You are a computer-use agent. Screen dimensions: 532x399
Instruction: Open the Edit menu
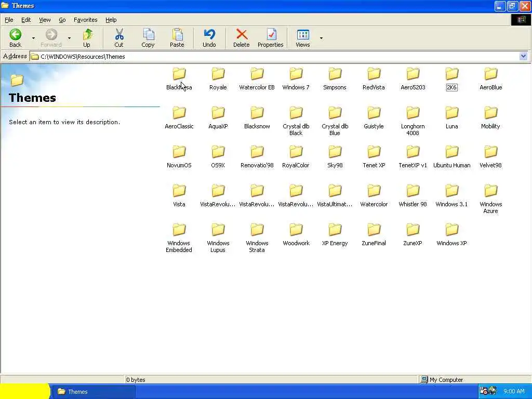coord(26,20)
